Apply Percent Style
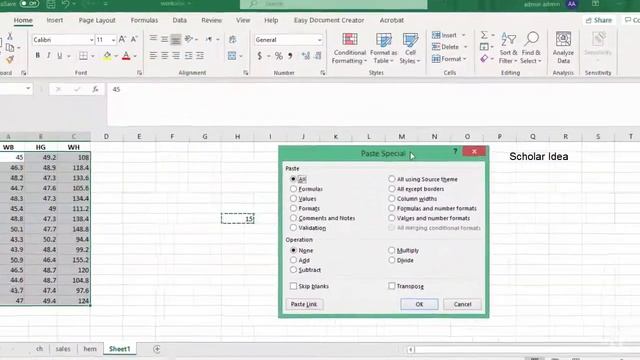The image size is (640, 360). point(279,56)
